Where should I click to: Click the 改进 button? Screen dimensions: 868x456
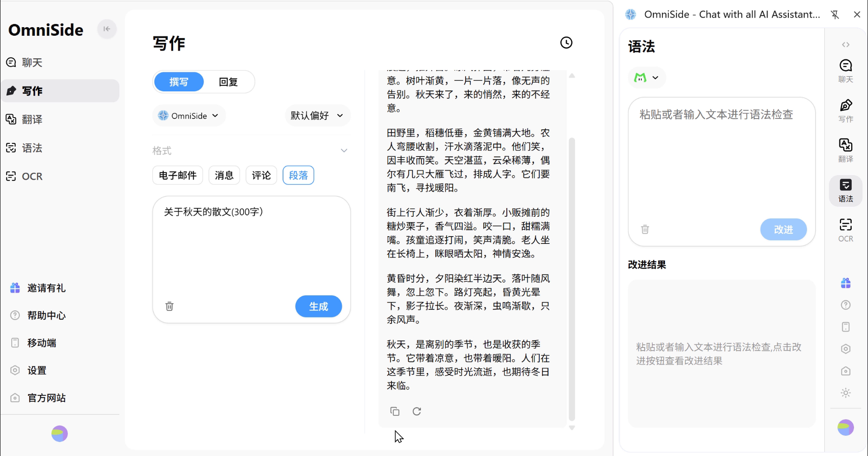point(783,229)
